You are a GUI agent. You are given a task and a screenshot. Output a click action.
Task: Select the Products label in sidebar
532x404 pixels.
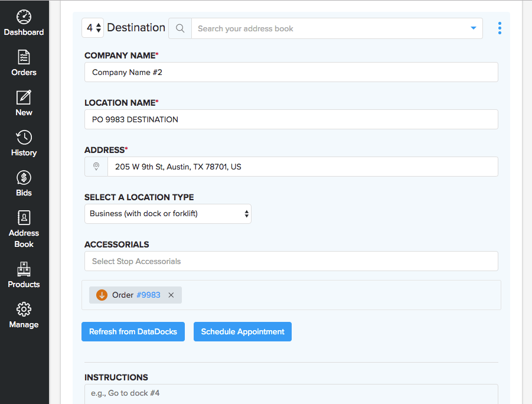coord(24,284)
